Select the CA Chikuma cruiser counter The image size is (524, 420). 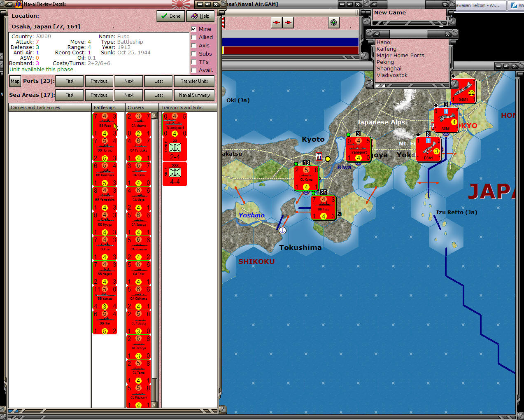click(138, 297)
